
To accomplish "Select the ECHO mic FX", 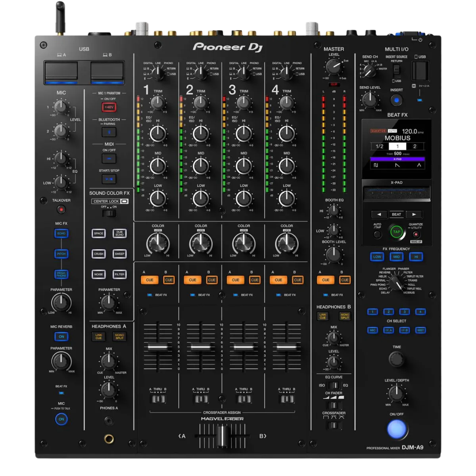I will coord(60,234).
